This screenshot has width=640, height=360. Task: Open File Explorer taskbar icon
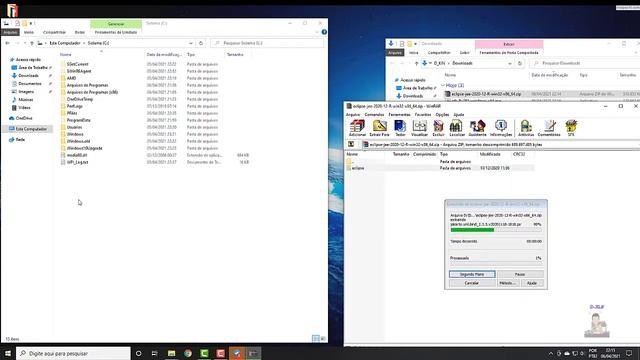point(171,353)
